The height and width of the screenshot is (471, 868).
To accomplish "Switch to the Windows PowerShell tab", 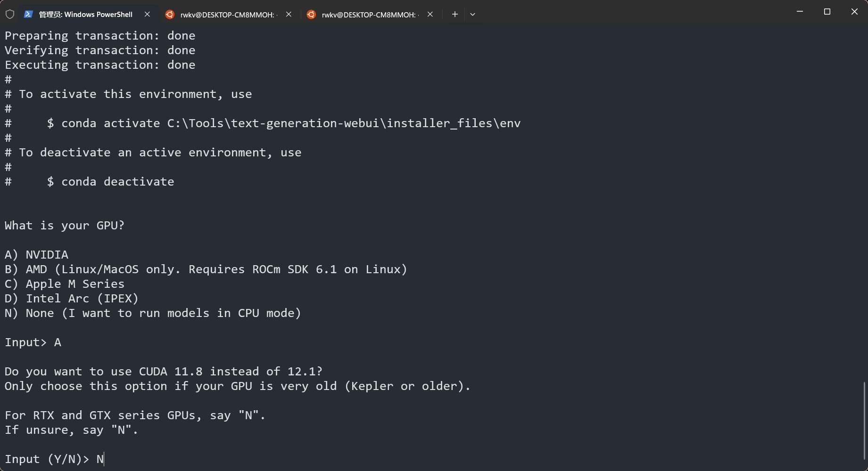I will pyautogui.click(x=85, y=15).
